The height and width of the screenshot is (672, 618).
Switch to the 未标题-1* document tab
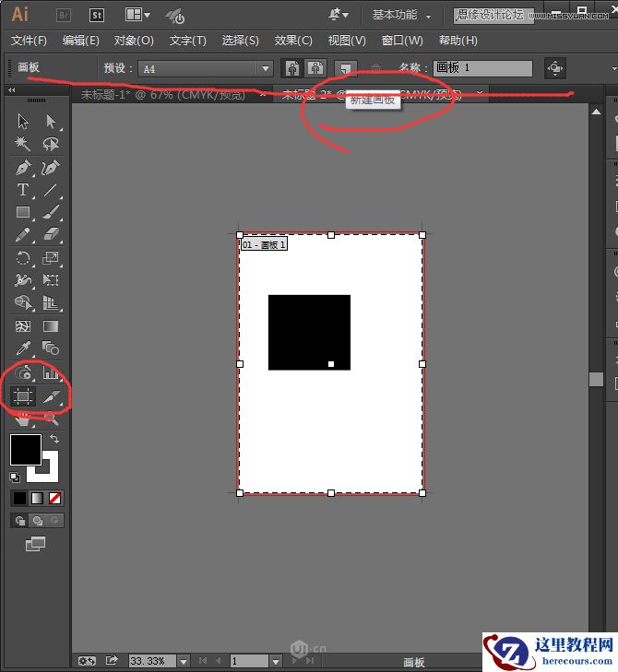click(x=163, y=94)
